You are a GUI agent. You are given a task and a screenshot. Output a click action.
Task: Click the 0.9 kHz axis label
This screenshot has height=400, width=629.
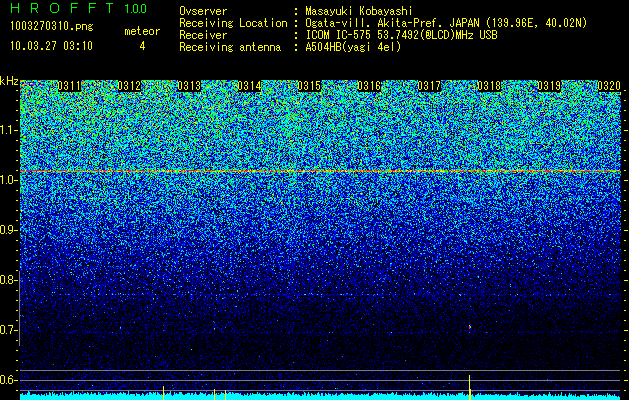point(8,230)
